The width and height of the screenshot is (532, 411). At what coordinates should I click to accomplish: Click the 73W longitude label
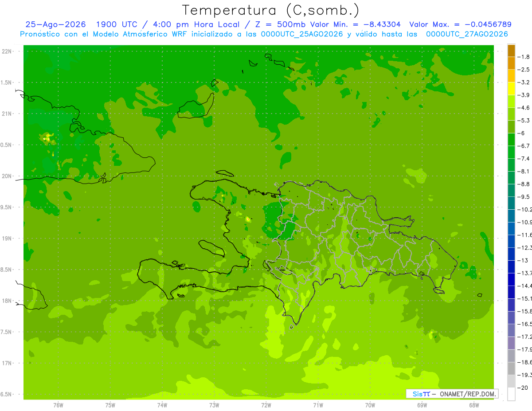tap(214, 405)
